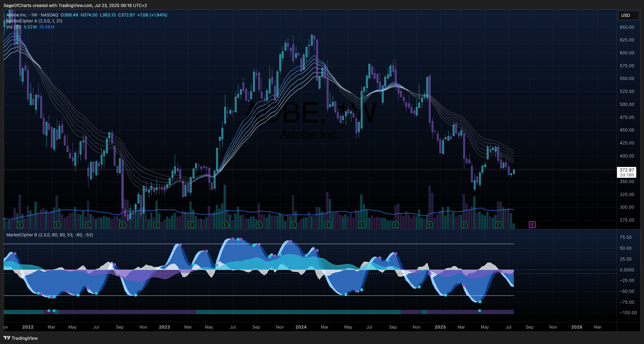
Task: Click the 2d 16h countdown label
Action: [627, 175]
